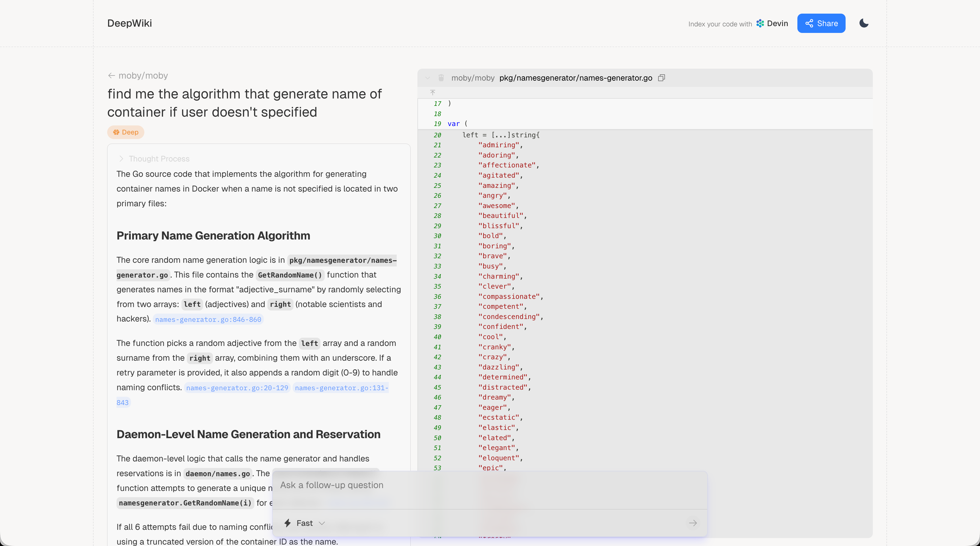
Task: Open the Devin logo link
Action: point(772,23)
